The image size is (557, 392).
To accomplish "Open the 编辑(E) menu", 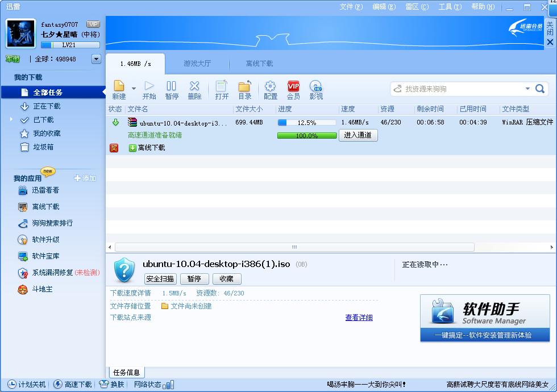I will point(384,7).
